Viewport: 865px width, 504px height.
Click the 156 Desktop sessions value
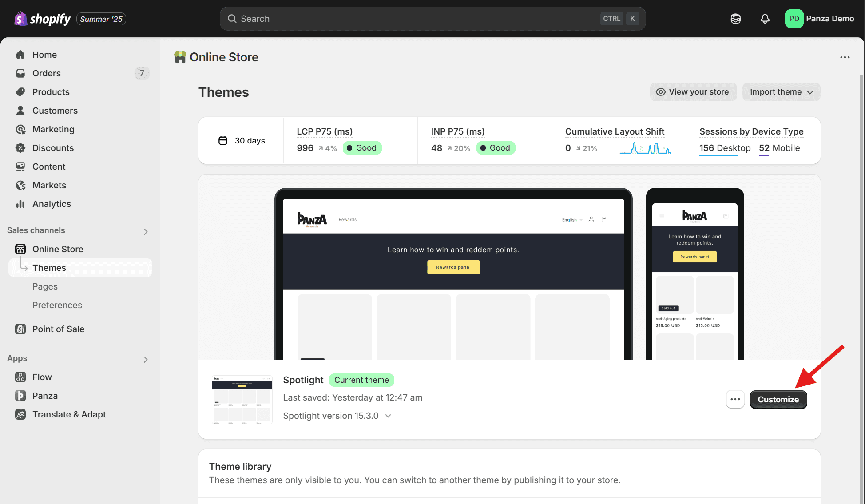click(x=725, y=148)
